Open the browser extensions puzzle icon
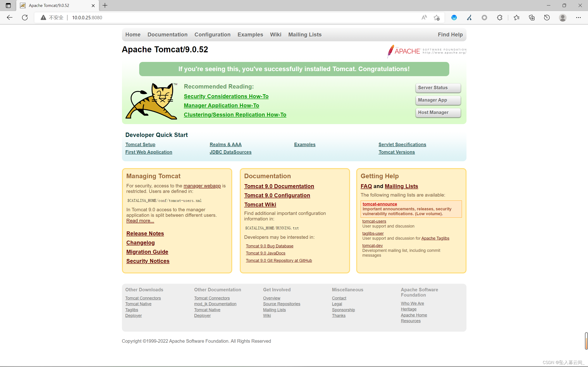The height and width of the screenshot is (367, 588). [x=500, y=17]
